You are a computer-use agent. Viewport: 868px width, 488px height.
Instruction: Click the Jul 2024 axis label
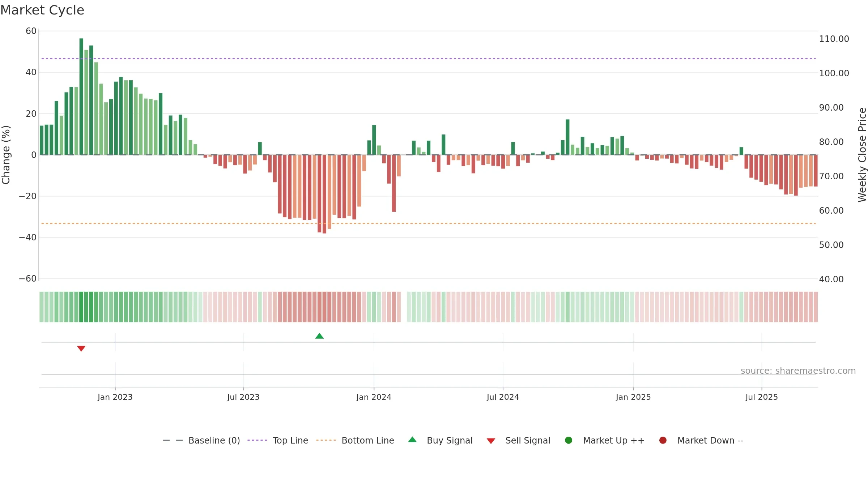point(503,397)
